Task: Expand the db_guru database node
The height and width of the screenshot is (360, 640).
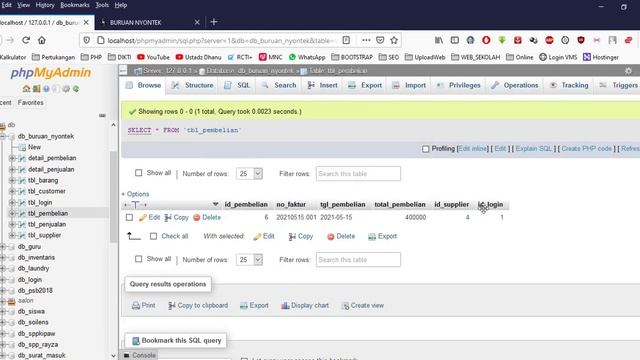Action: [3, 247]
